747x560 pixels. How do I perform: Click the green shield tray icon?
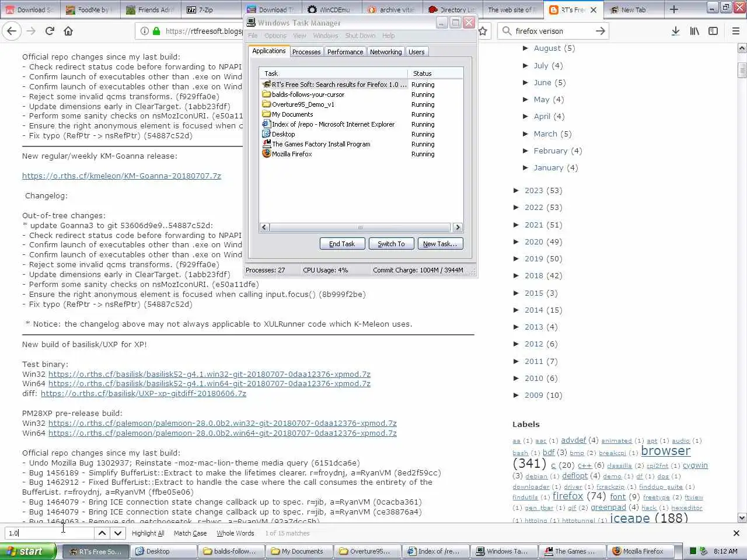(x=693, y=551)
